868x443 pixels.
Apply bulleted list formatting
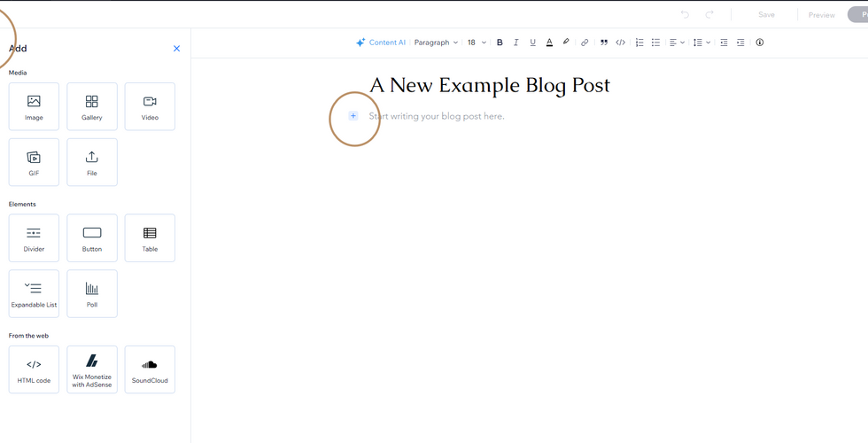click(x=656, y=43)
